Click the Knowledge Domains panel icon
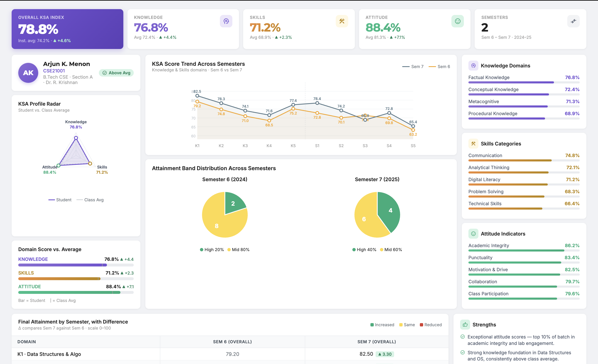 (x=473, y=66)
